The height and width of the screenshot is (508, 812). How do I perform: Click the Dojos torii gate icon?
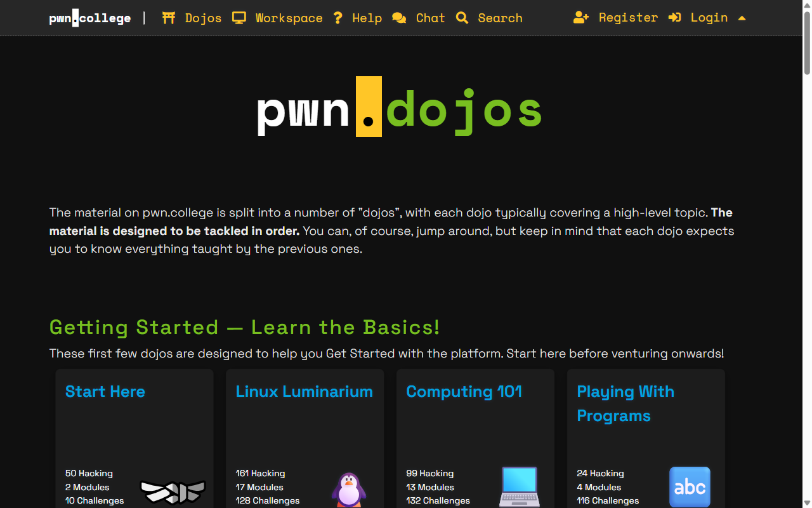[x=169, y=18]
